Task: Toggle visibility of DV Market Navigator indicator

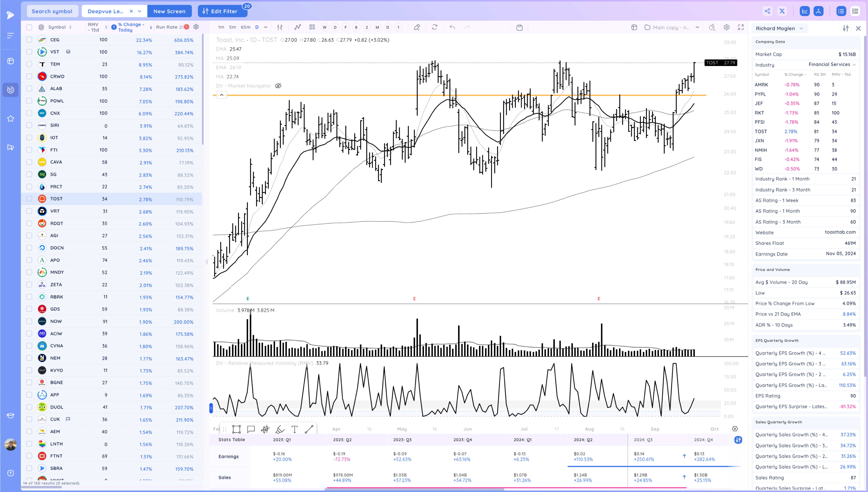Action: (x=278, y=86)
